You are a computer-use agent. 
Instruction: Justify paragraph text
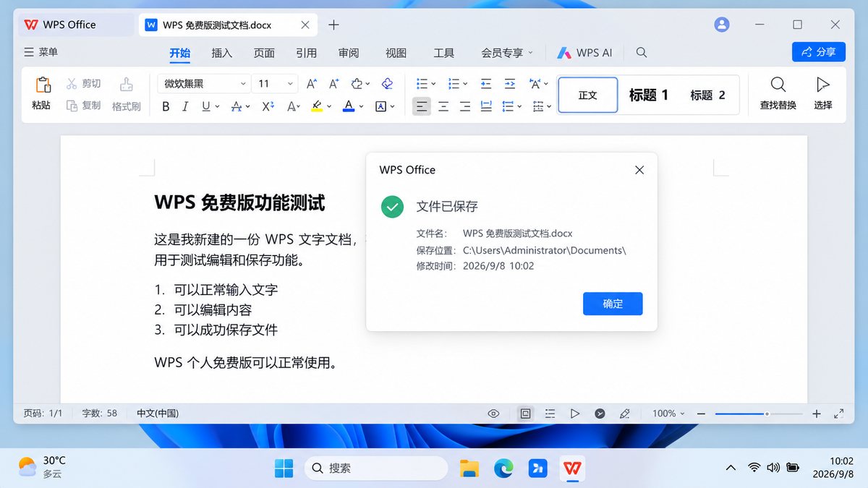pos(486,106)
